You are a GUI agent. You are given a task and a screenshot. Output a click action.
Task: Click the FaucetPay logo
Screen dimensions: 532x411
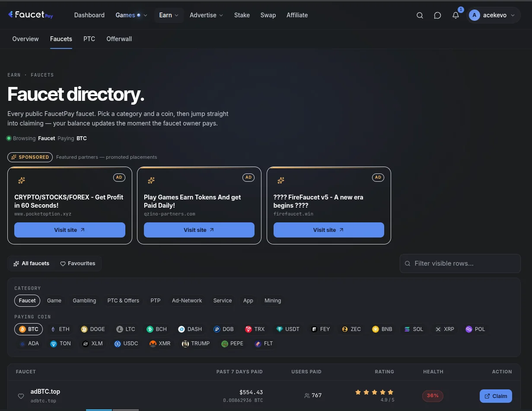click(x=30, y=15)
